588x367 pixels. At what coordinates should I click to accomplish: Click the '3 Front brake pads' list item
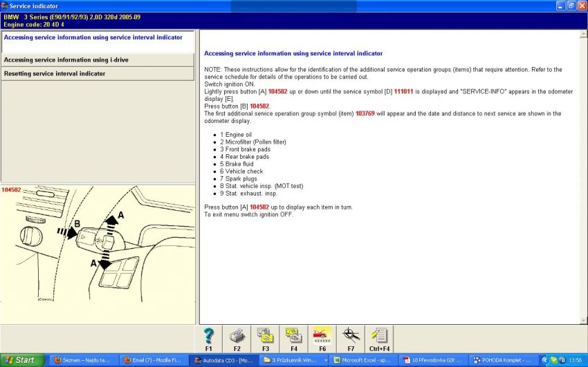point(246,149)
